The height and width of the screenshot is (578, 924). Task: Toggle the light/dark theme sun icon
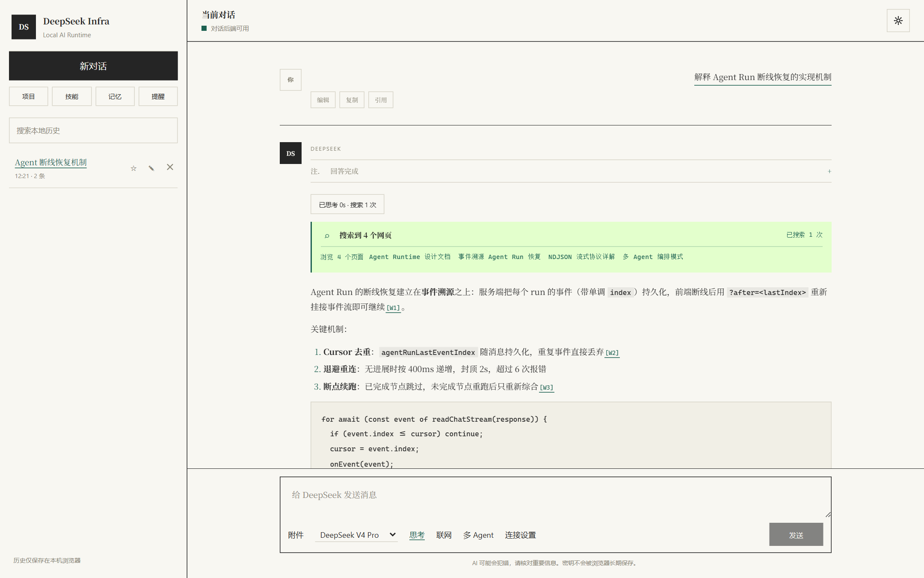898,21
